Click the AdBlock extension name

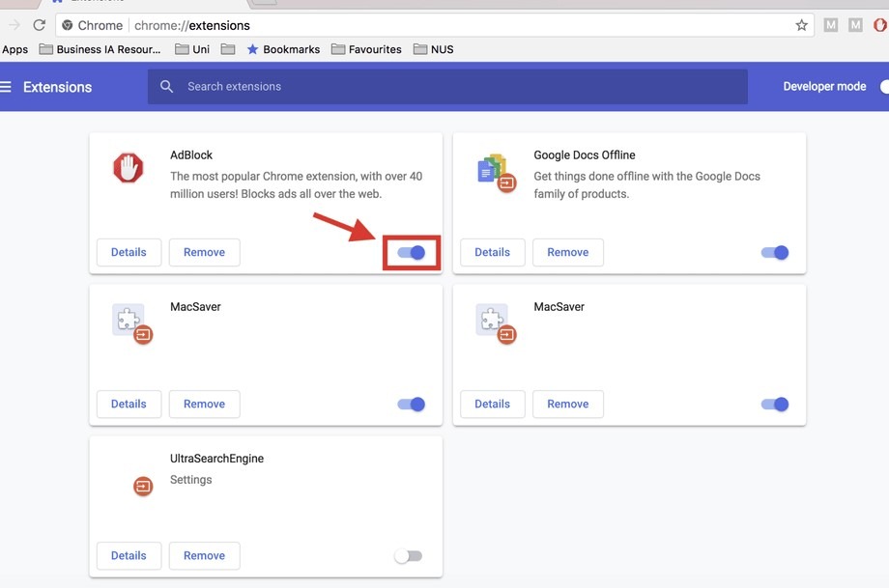(191, 155)
